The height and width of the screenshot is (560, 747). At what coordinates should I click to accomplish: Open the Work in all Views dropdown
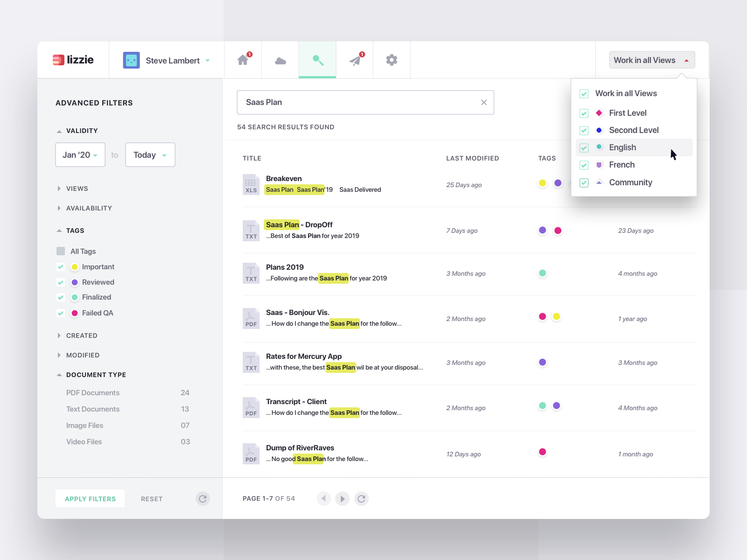[651, 60]
